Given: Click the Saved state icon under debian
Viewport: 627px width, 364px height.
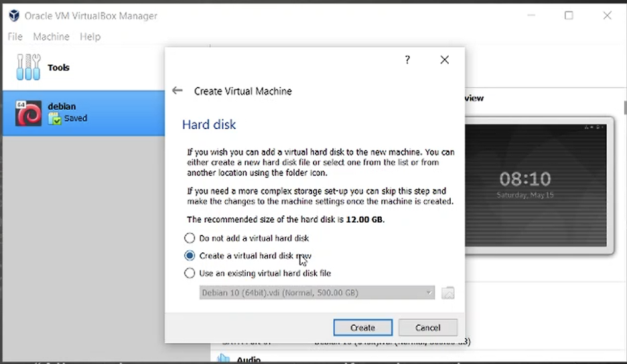Looking at the screenshot, I should coord(54,118).
